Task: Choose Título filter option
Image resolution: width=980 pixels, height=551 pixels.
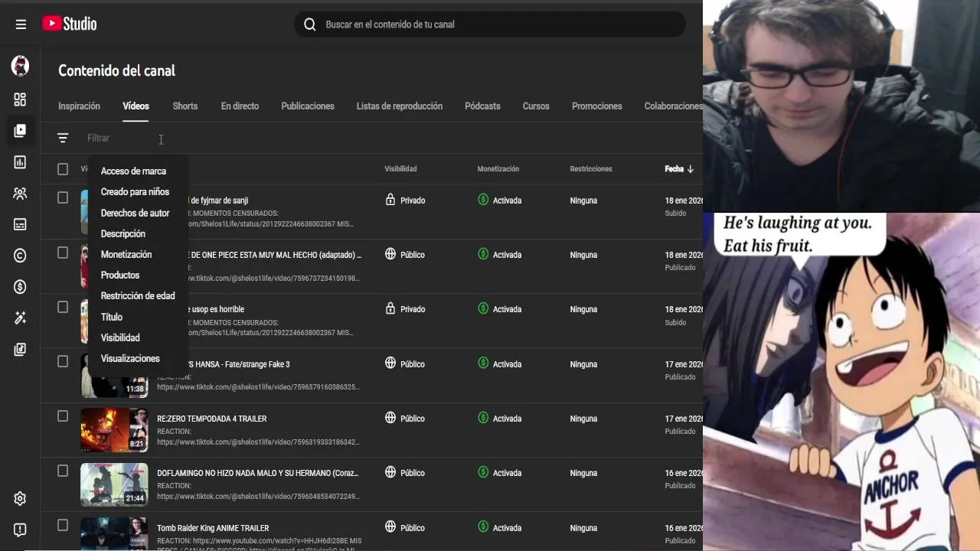Action: [112, 317]
